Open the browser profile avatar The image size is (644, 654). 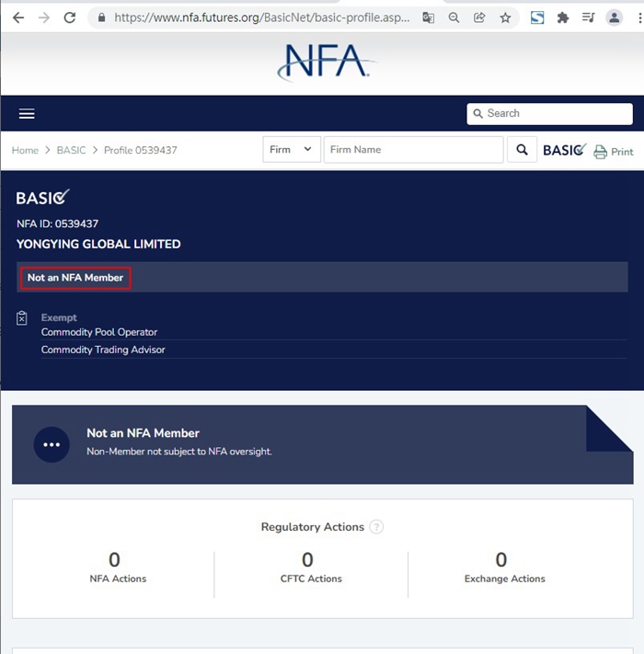click(x=614, y=17)
